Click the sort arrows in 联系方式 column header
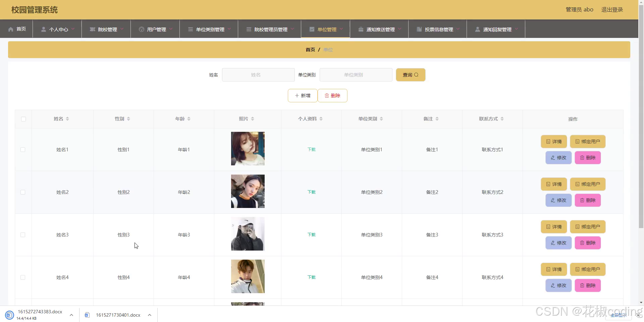 pyautogui.click(x=502, y=119)
